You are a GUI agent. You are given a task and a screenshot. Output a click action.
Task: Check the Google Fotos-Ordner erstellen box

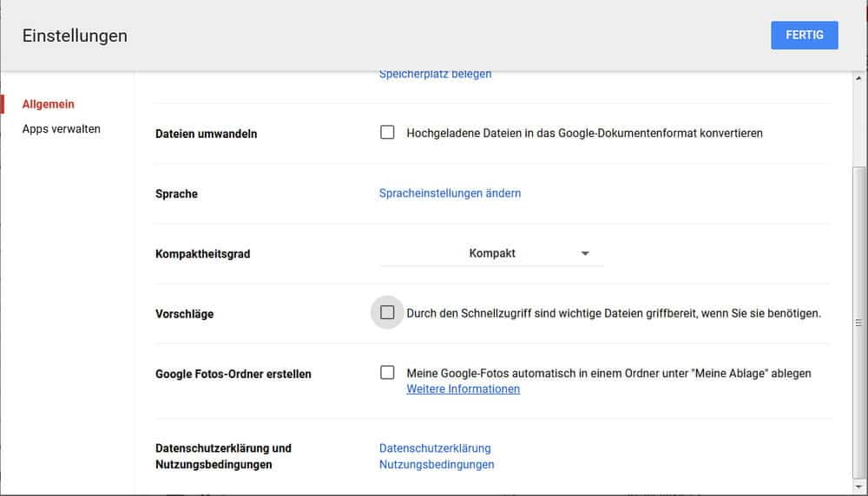pyautogui.click(x=387, y=373)
